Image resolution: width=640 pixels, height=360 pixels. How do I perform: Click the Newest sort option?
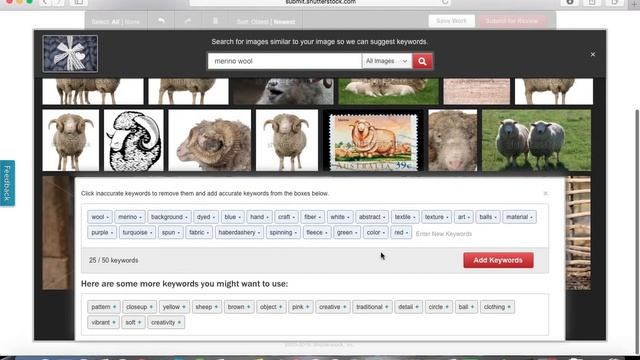point(284,22)
